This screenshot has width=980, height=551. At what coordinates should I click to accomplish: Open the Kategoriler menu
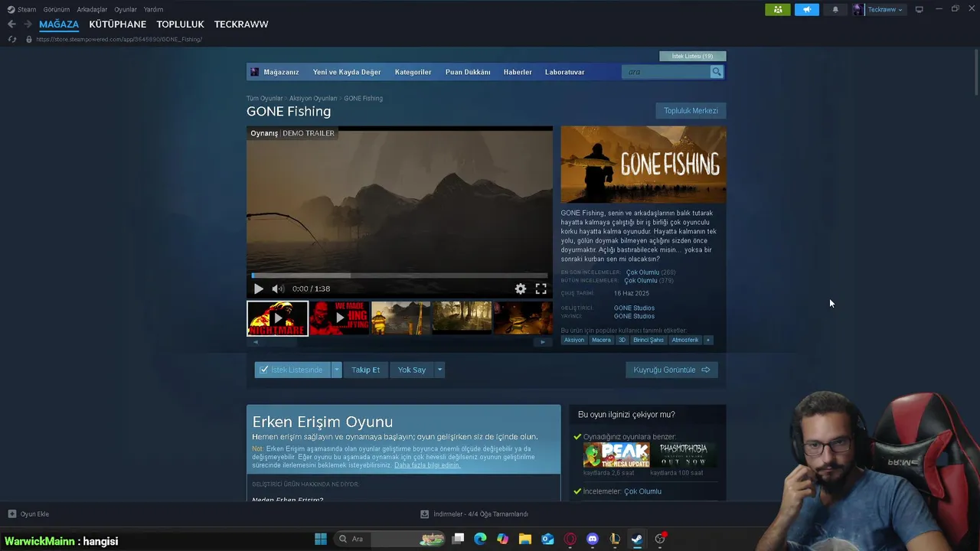coord(413,72)
